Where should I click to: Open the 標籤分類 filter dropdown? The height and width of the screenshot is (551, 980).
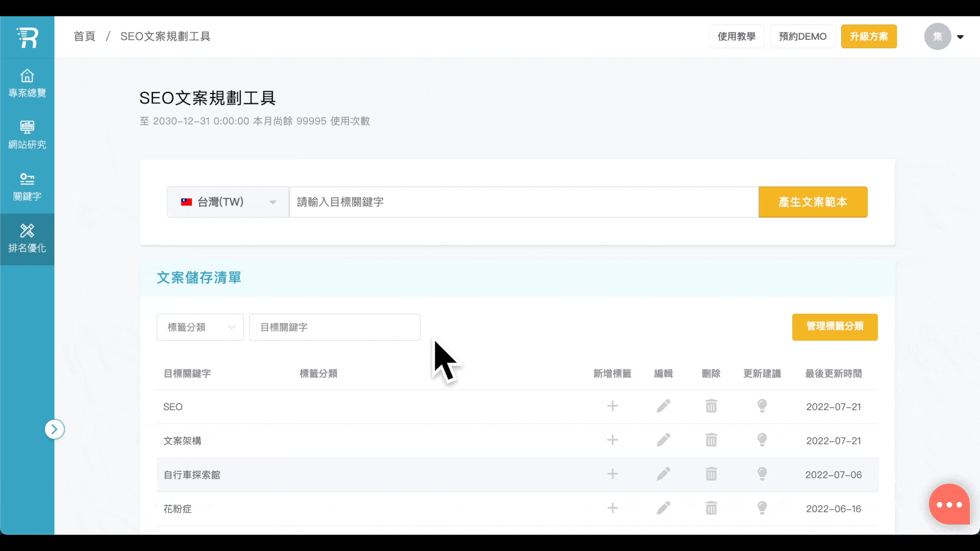tap(200, 327)
